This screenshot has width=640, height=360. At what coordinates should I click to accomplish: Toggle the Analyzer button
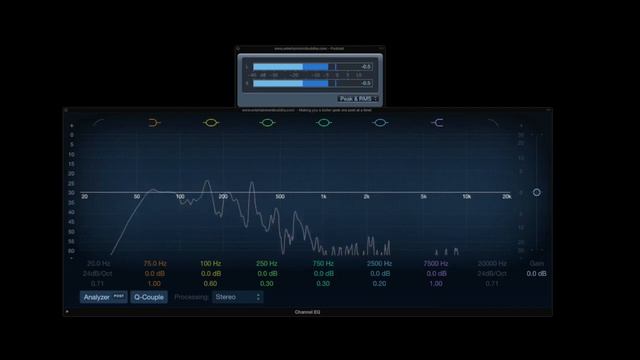(x=104, y=297)
